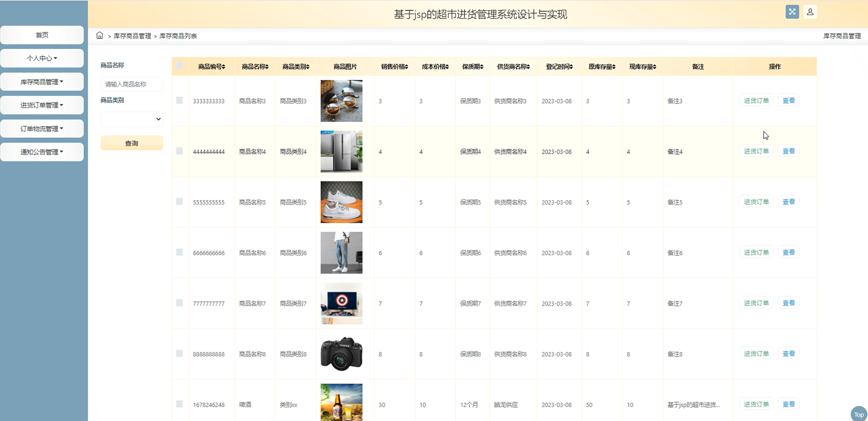Open the 商品类别 filter dropdown
Viewport: 868px width, 421px height.
132,119
